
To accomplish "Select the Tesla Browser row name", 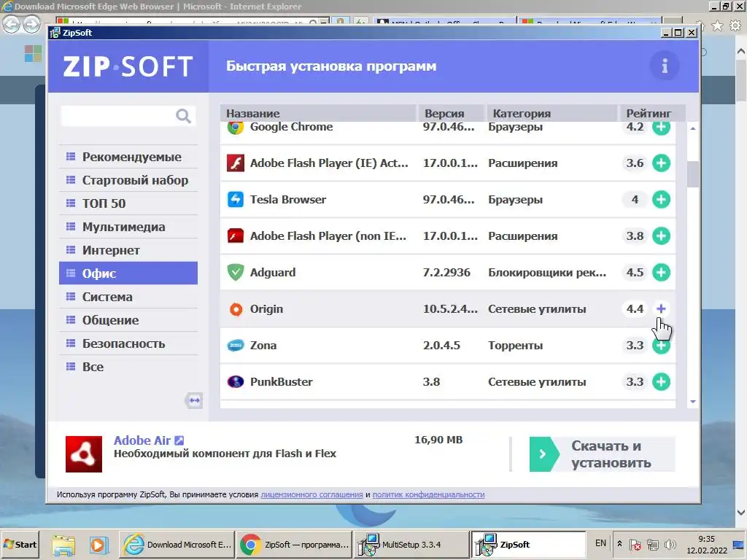I will pyautogui.click(x=288, y=200).
